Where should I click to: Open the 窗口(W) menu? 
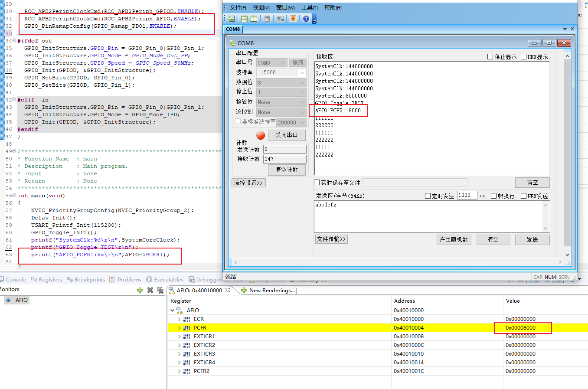(285, 7)
